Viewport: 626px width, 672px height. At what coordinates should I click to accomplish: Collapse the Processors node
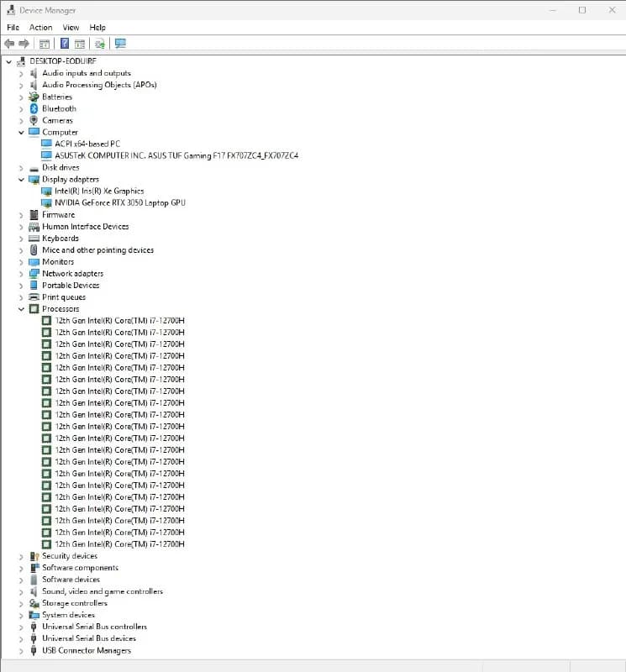pos(21,309)
